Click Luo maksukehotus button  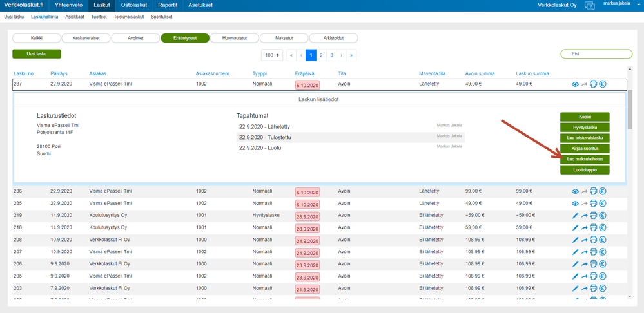click(x=585, y=159)
